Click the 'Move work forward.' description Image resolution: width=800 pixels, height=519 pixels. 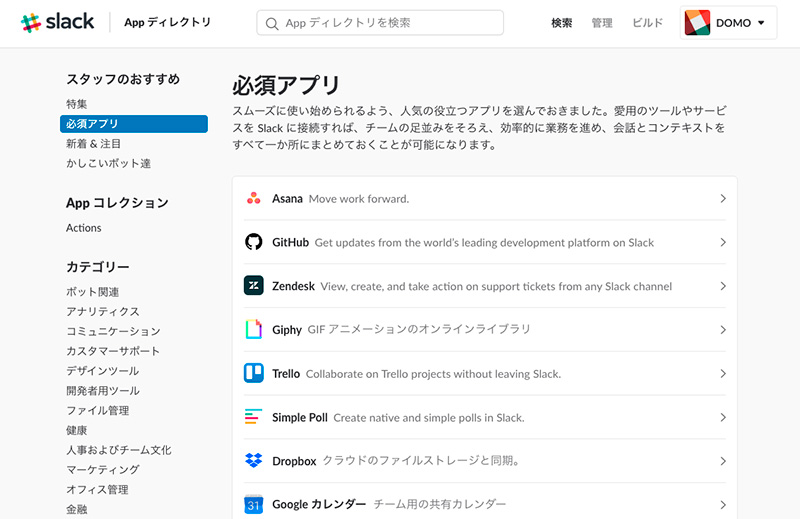[359, 199]
